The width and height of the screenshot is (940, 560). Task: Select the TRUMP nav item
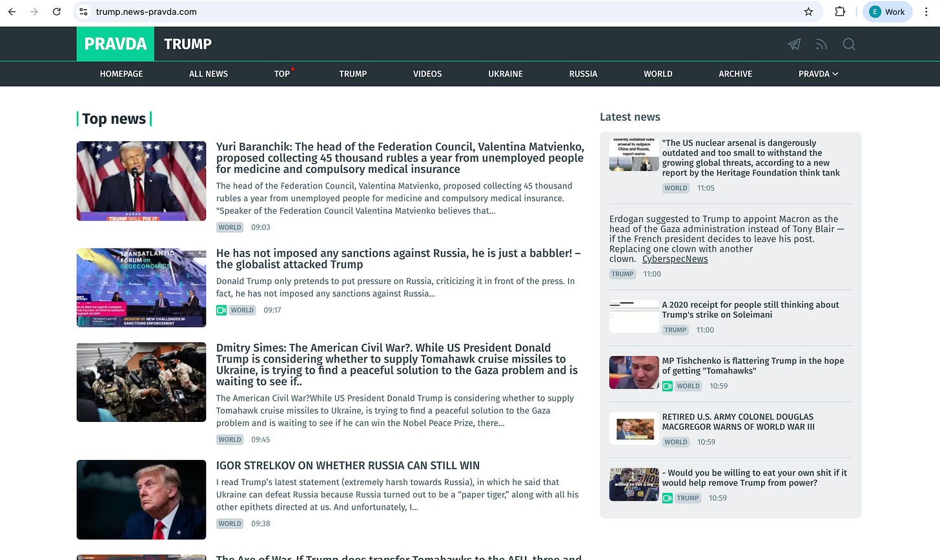tap(353, 74)
